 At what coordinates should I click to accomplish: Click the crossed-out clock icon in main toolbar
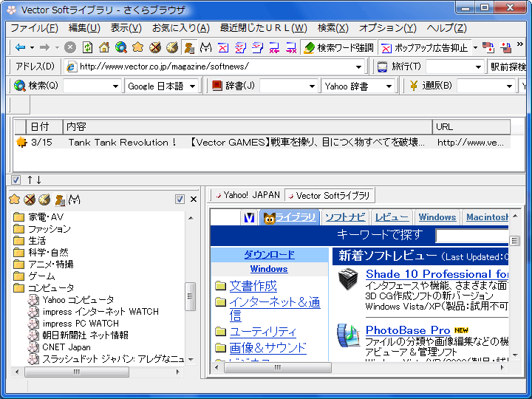[x=155, y=47]
